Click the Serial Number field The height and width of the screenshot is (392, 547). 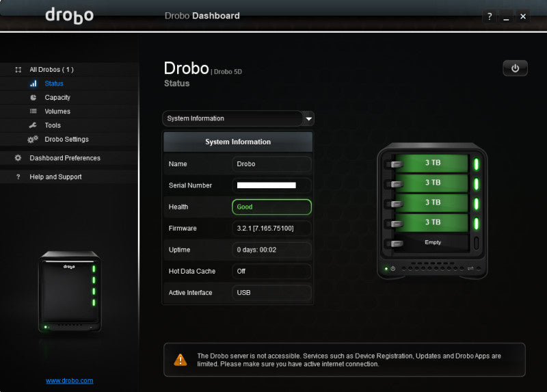(271, 185)
